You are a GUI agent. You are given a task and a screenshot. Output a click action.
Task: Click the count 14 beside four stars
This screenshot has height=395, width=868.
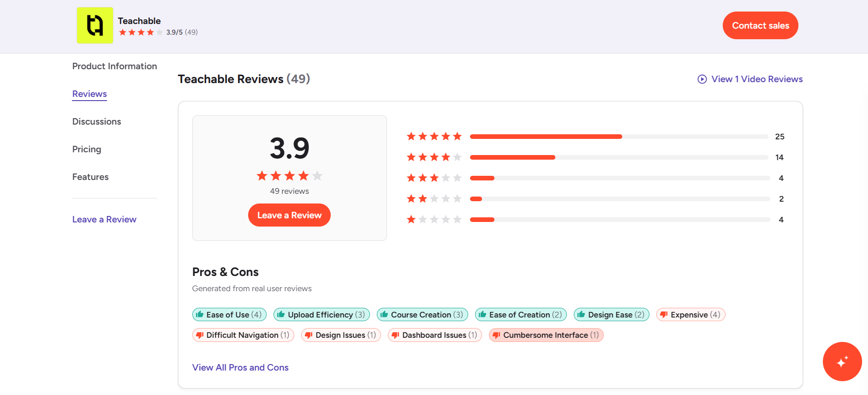(779, 157)
